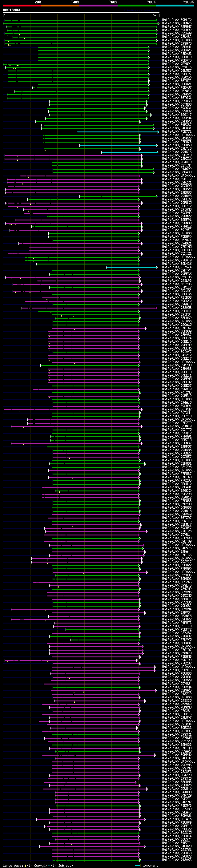Click the cyan alignment bar for UniRef100_Q94KI6
The height and width of the screenshot is (868, 197).
[130, 152]
